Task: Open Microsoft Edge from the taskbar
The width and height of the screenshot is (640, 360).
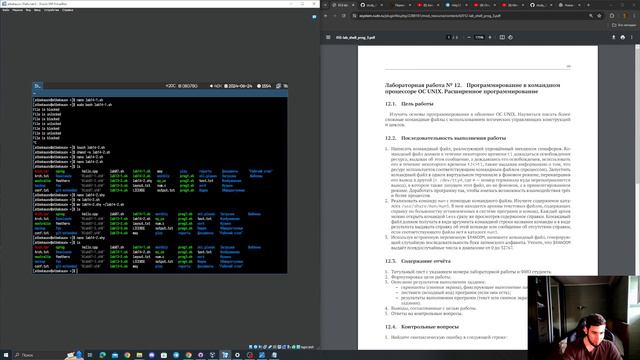Action: (102, 355)
